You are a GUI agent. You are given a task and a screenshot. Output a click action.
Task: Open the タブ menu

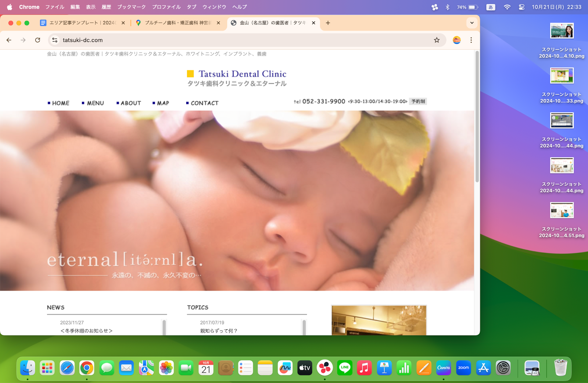click(191, 7)
